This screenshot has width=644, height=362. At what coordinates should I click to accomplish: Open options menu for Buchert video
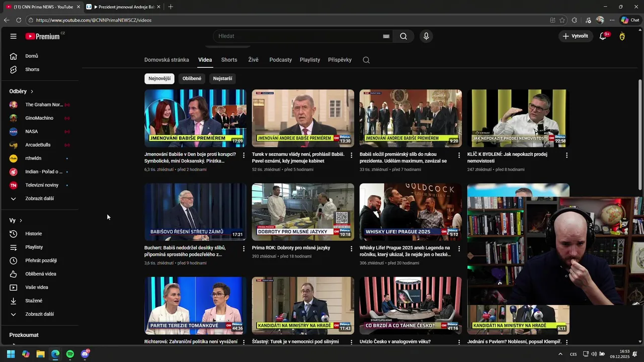(x=244, y=249)
